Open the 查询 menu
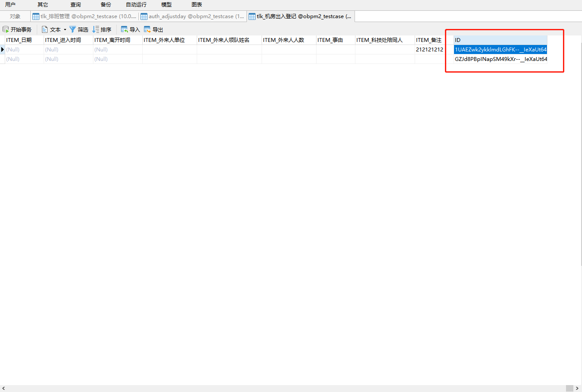The image size is (582, 392). (76, 4)
